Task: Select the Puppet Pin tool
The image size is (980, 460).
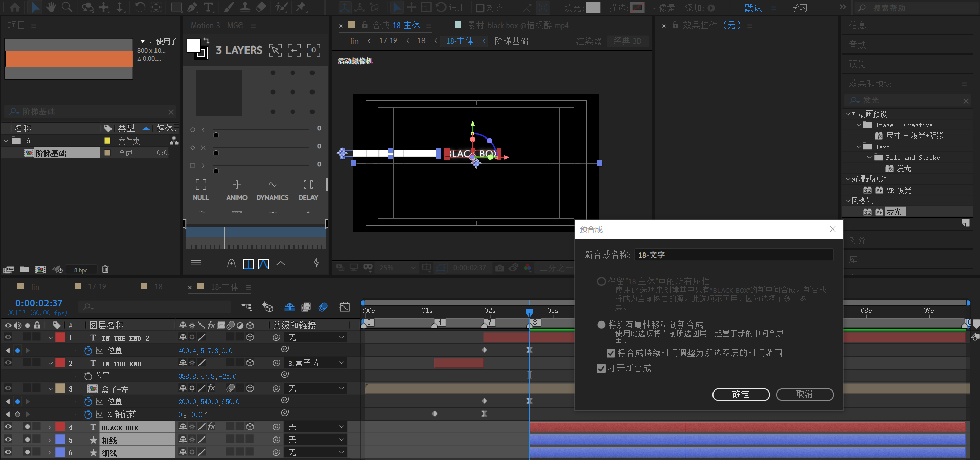Action: click(x=301, y=7)
